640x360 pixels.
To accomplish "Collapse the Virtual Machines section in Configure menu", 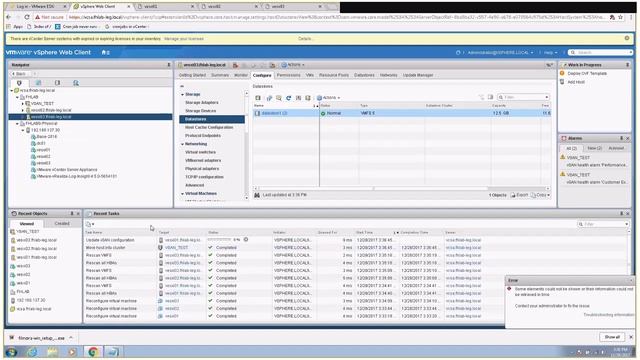I will (x=182, y=193).
